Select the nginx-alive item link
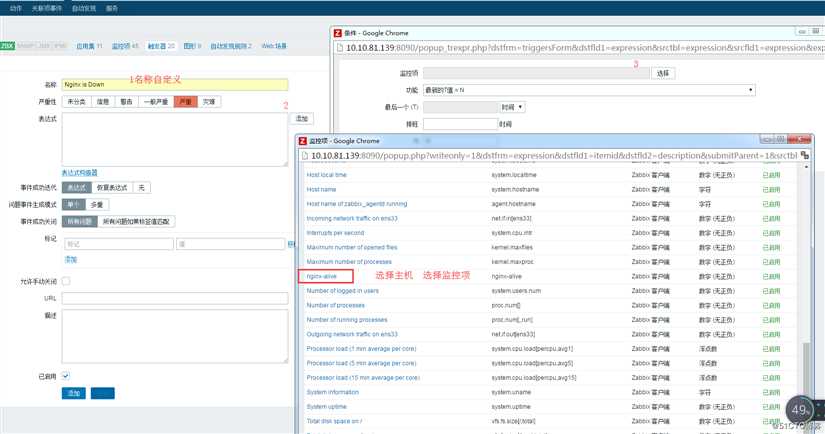Viewport: 825px width, 434px height. tap(321, 276)
